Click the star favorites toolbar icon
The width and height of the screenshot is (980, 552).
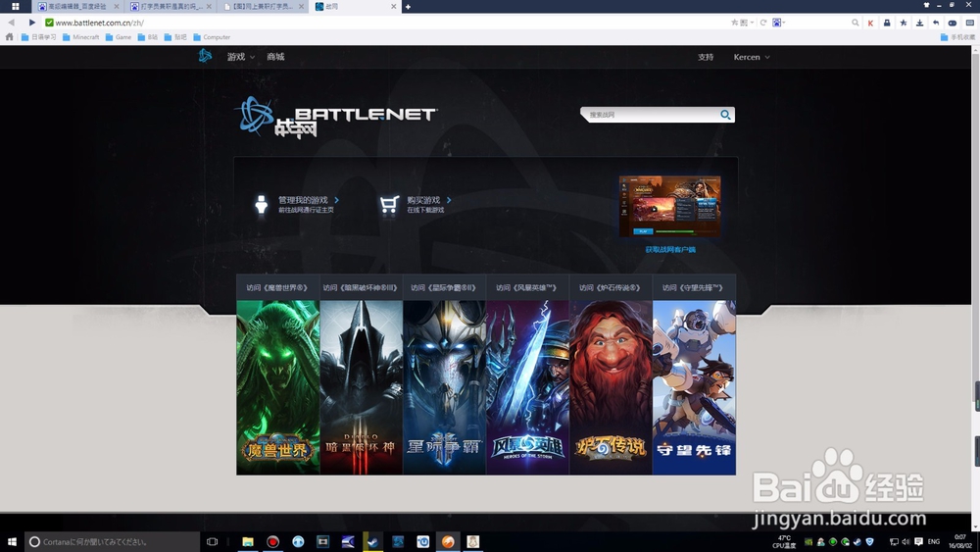point(904,23)
